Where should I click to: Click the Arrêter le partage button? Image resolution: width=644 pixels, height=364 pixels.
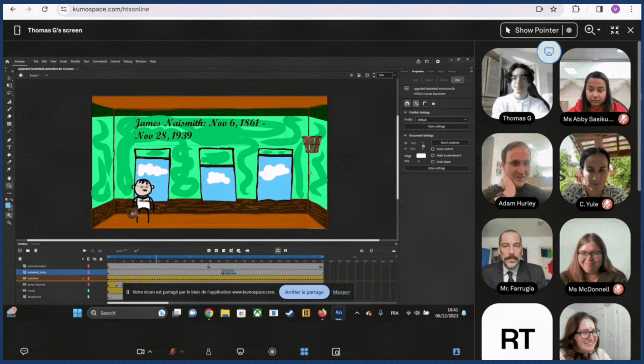click(x=304, y=292)
